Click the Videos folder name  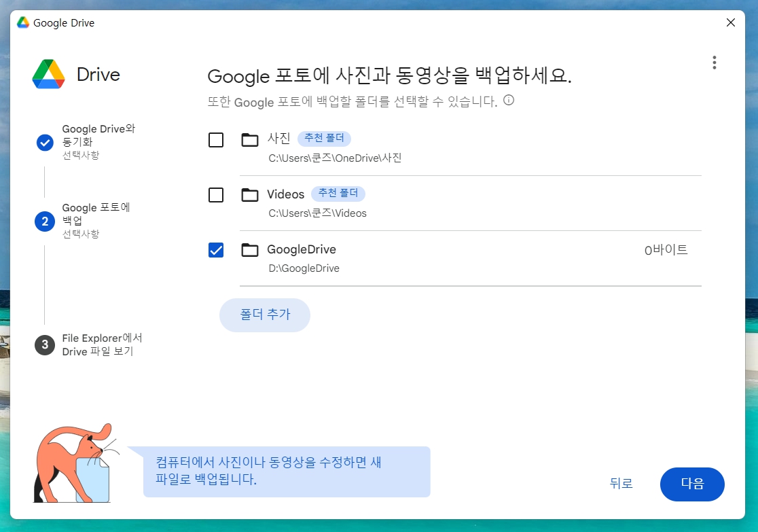[x=286, y=194]
